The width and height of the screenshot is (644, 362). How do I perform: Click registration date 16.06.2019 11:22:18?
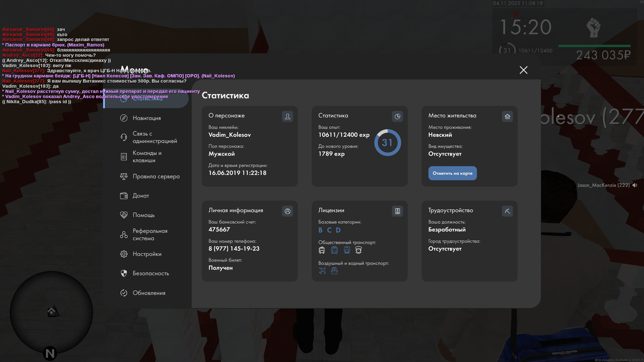[x=237, y=173]
